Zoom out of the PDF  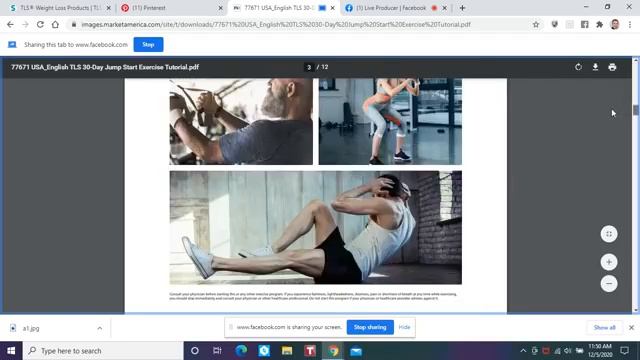coord(609,283)
